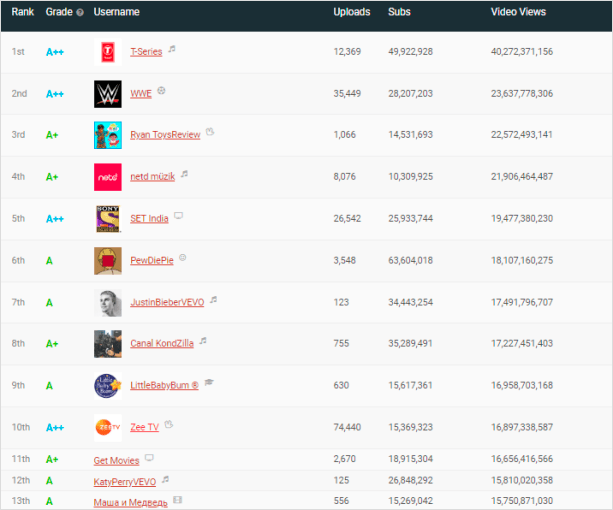The width and height of the screenshot is (613, 510).
Task: Click the music icon beside netd müzik
Action: (x=184, y=174)
